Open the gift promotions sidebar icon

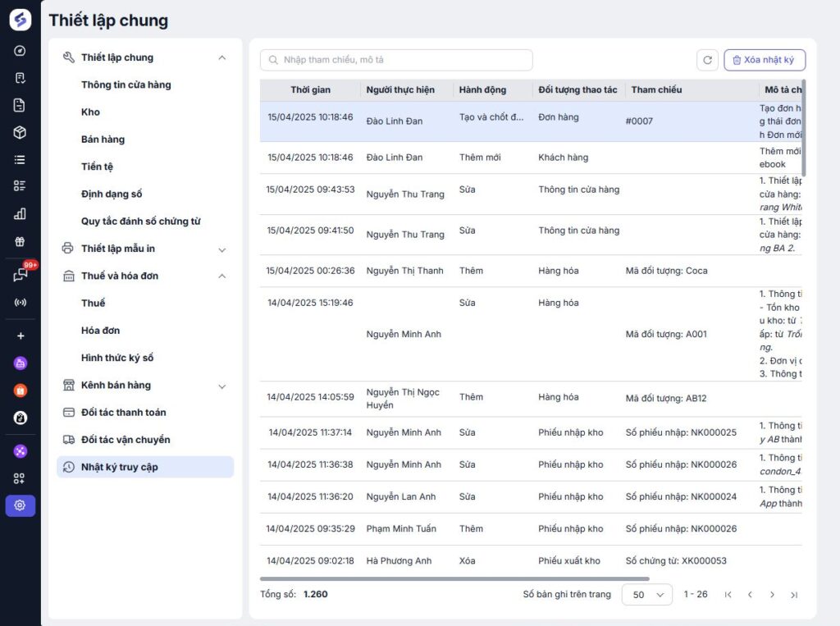[20, 242]
